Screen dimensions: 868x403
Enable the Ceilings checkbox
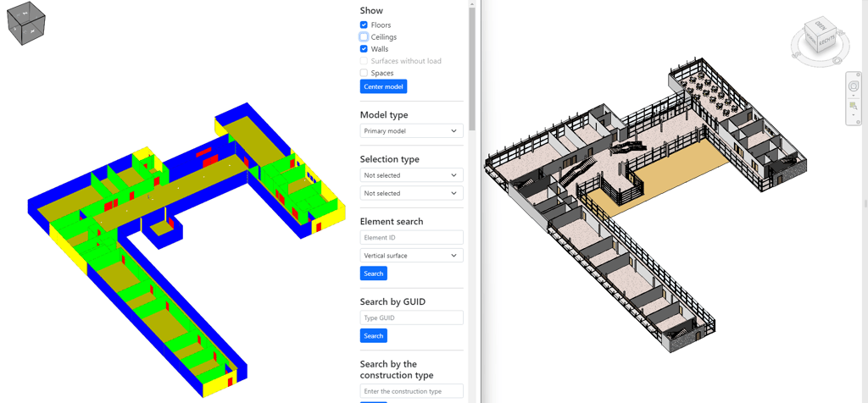(x=364, y=37)
